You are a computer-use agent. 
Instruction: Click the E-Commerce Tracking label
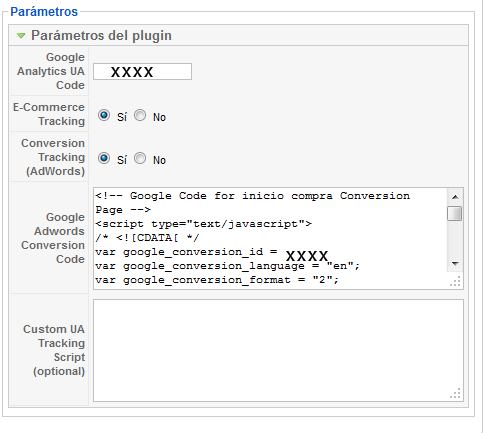[49, 114]
